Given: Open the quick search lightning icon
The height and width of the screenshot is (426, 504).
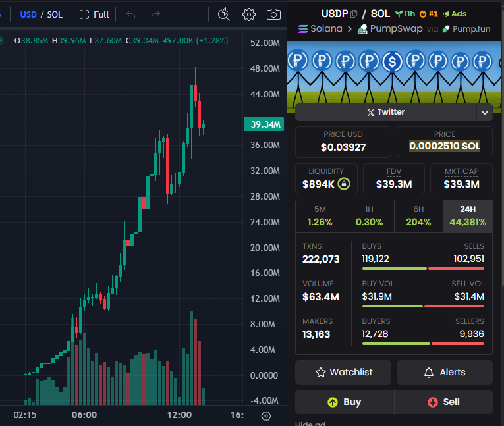Looking at the screenshot, I should pyautogui.click(x=224, y=14).
